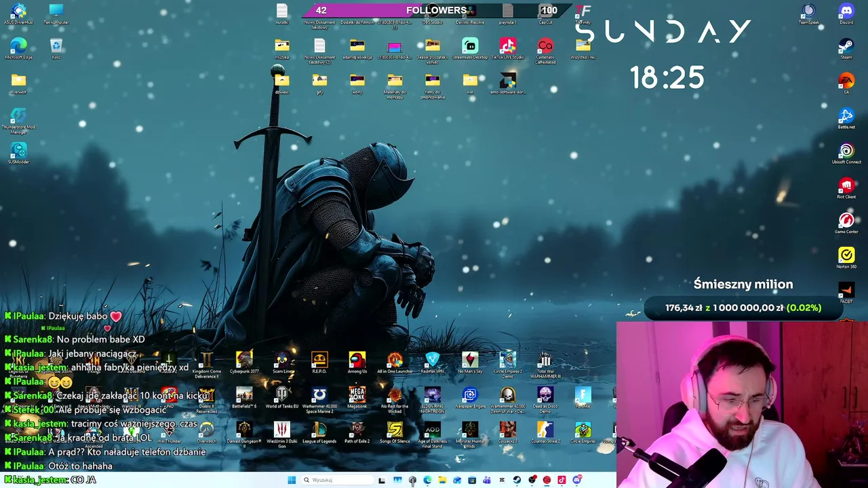Launch Microsoft Edge from the desktop
The height and width of the screenshot is (488, 868).
coord(18,49)
